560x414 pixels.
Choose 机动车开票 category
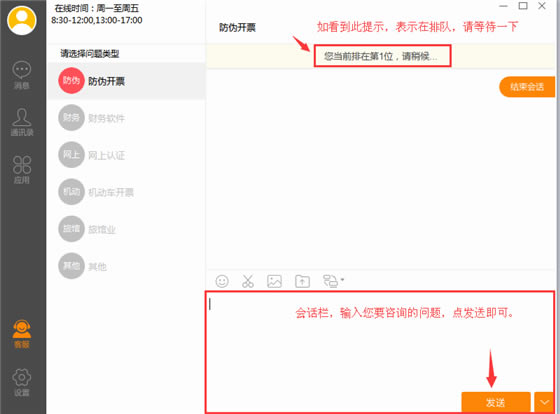point(127,192)
